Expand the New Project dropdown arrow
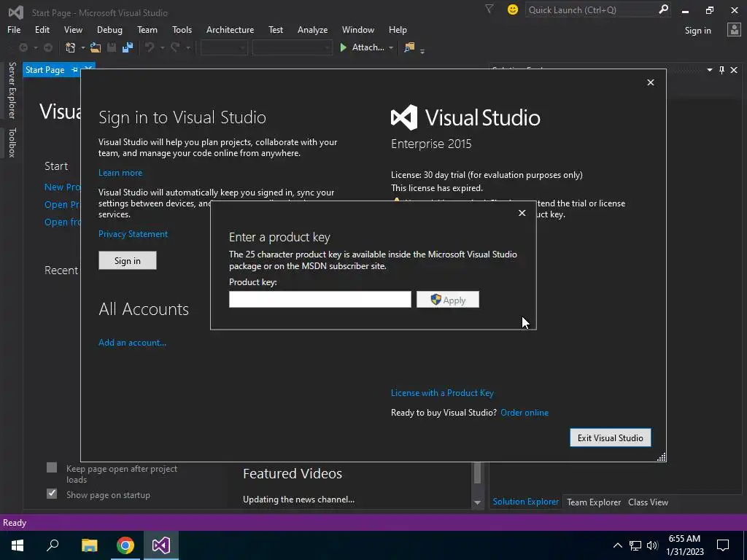 point(83,47)
